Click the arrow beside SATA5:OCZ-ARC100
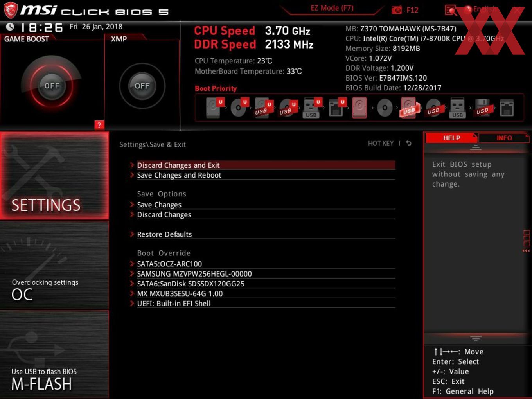This screenshot has height=399, width=532. [x=132, y=264]
